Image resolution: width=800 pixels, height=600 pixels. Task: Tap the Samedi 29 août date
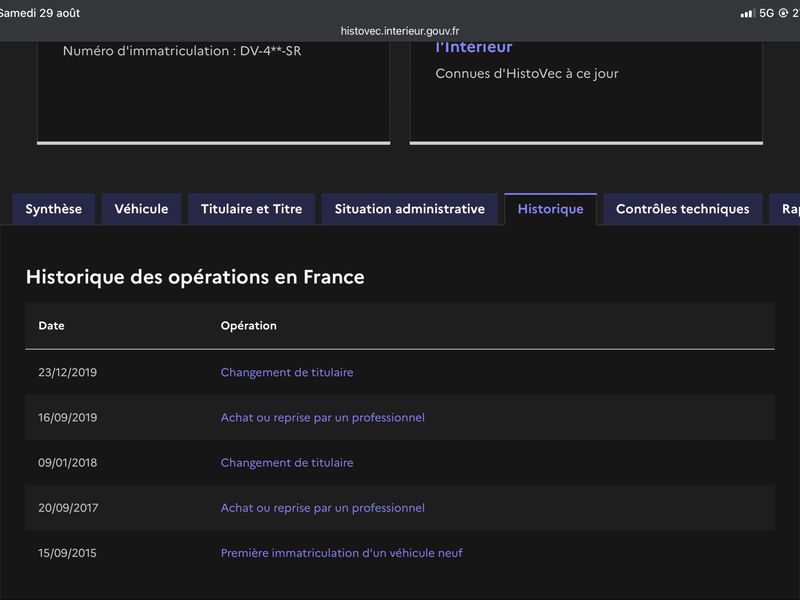[40, 13]
